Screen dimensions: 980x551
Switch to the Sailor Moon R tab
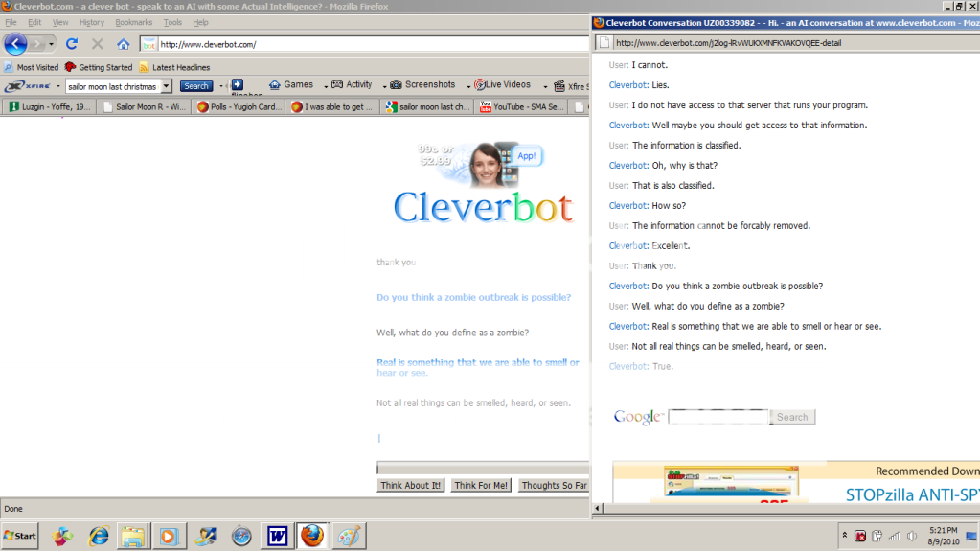(145, 107)
